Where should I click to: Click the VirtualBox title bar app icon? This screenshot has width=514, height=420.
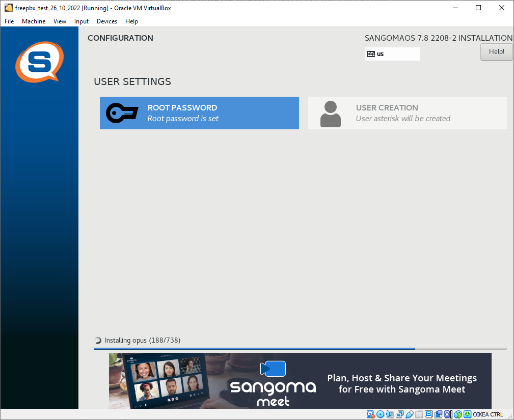click(x=9, y=8)
